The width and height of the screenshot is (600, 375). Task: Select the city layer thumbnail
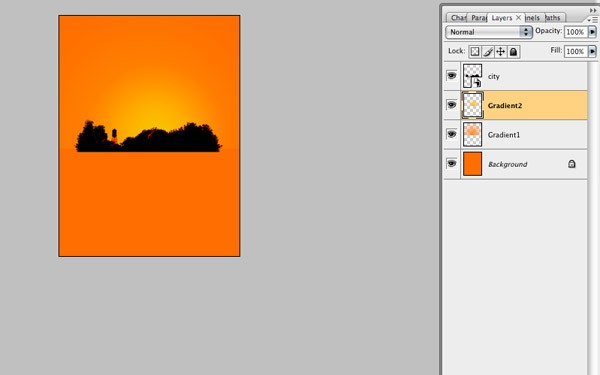pyautogui.click(x=473, y=76)
